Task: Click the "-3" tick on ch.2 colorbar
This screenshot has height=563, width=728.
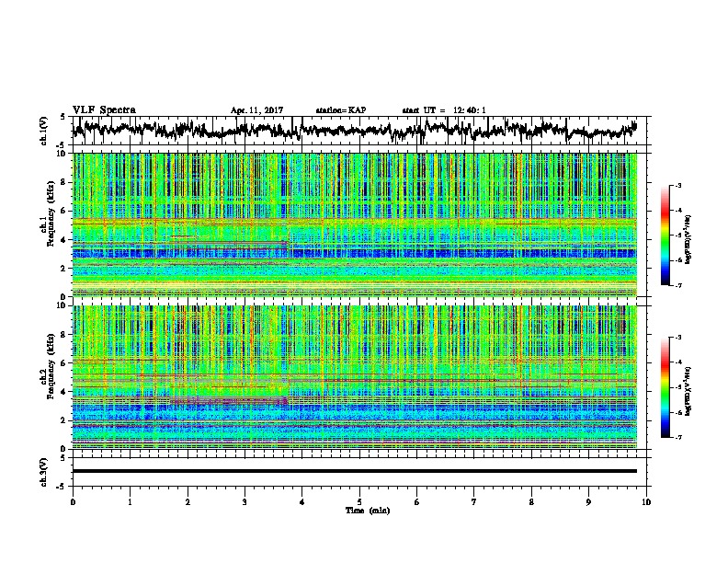Action: 677,338
